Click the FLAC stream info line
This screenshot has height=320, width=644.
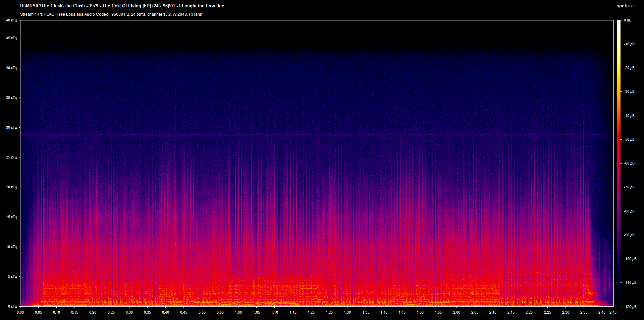tap(111, 14)
